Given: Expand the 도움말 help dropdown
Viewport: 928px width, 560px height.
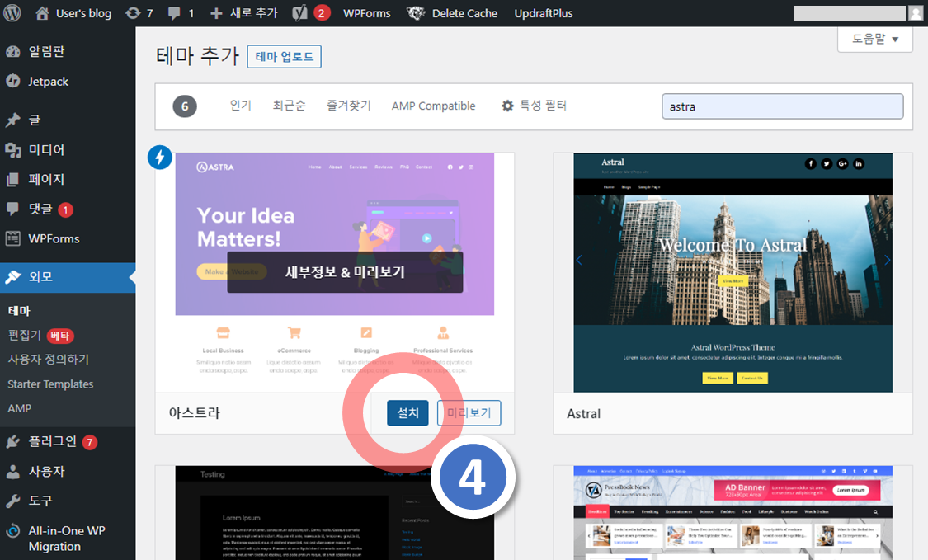Looking at the screenshot, I should tap(874, 39).
